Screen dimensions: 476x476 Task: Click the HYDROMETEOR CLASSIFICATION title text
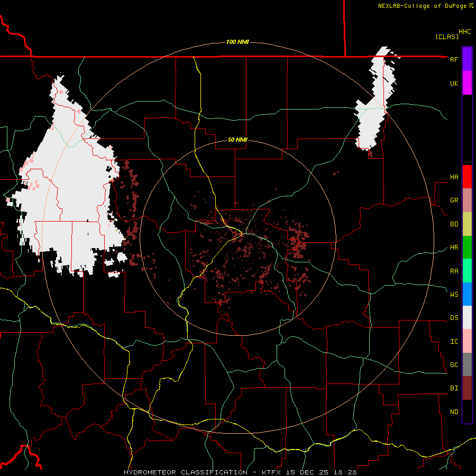click(x=186, y=472)
